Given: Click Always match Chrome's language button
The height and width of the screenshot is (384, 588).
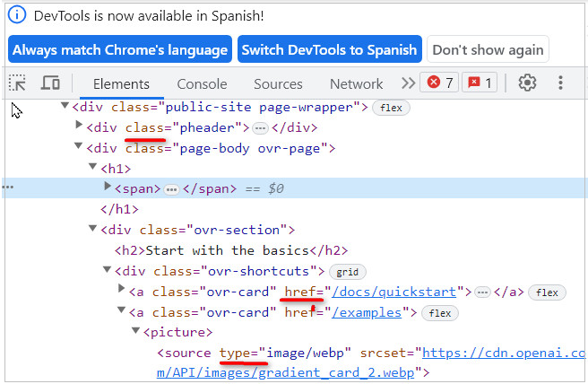Looking at the screenshot, I should [120, 49].
